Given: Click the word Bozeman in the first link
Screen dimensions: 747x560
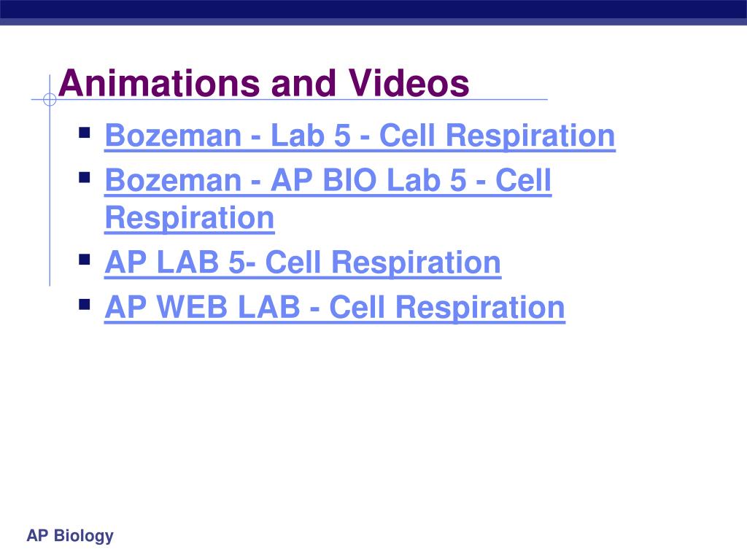Looking at the screenshot, I should (174, 136).
